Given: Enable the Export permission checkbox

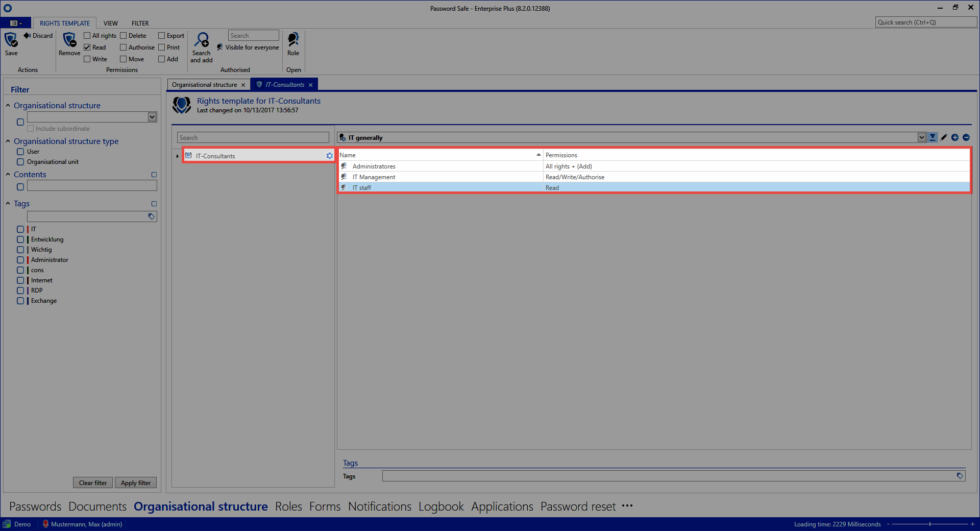Looking at the screenshot, I should (162, 36).
